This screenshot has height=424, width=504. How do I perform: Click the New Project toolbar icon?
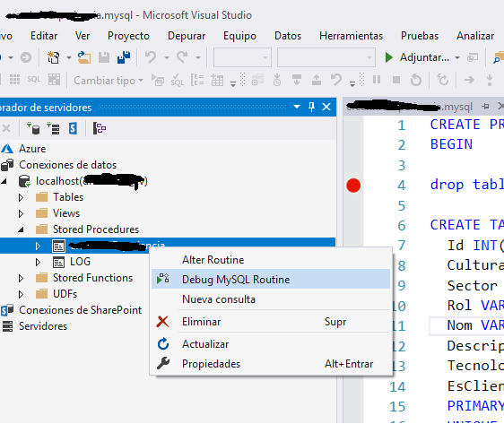(53, 57)
